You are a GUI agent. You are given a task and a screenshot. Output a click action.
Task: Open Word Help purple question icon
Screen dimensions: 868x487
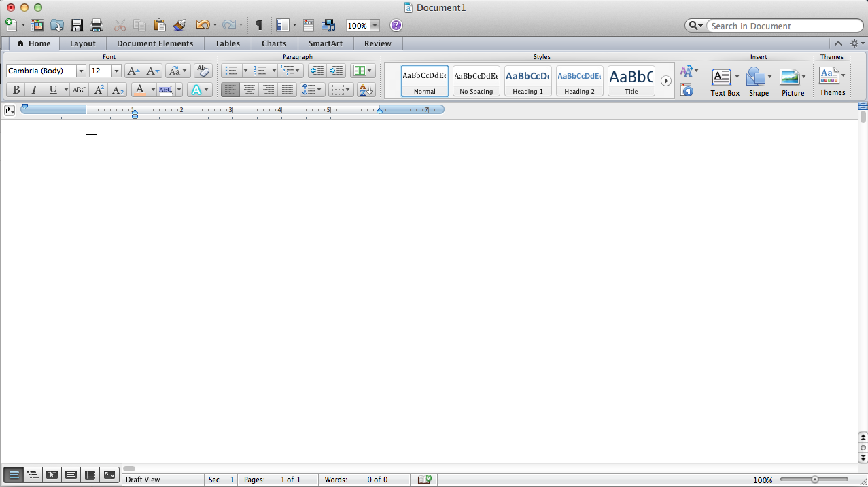coord(396,25)
